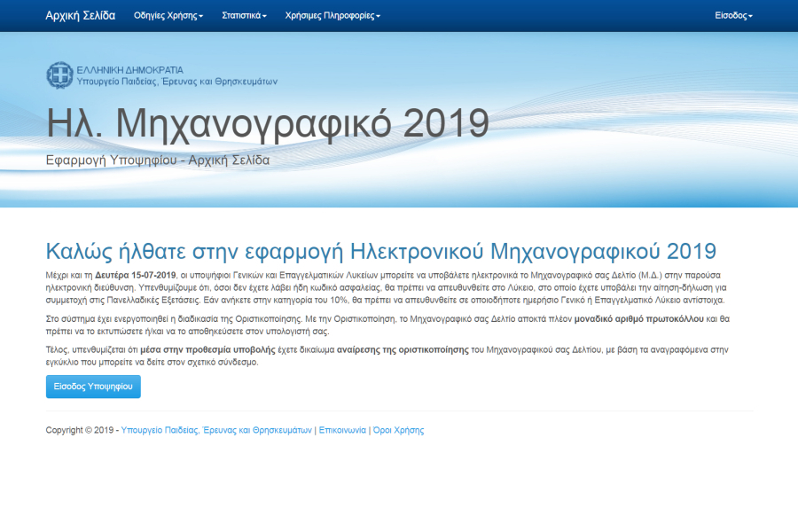
Task: Click the ΕΛΛΗΝΙΚΗ ΔΗΜΟΚΡΑΤΙΑ header text
Action: (x=130, y=70)
